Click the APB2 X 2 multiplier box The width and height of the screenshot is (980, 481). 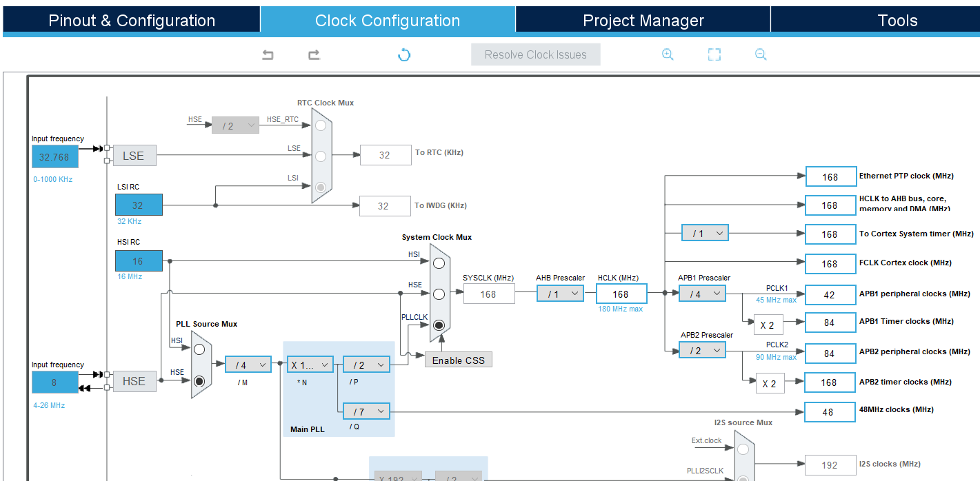tap(770, 383)
